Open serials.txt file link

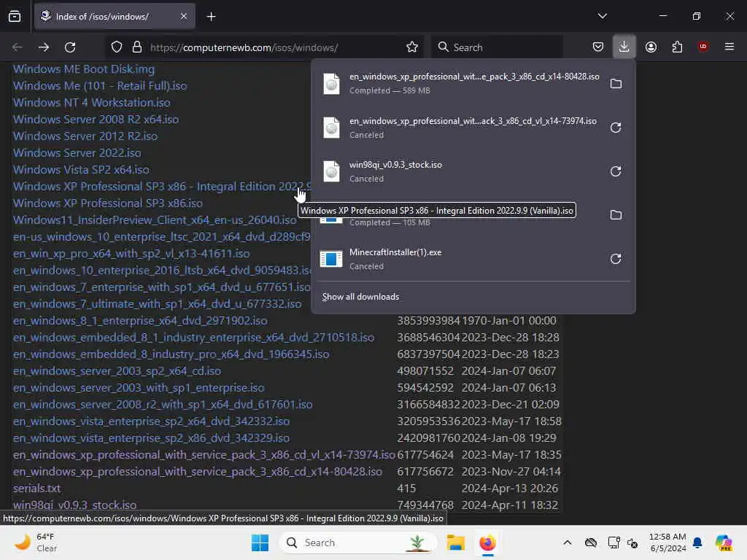point(36,488)
